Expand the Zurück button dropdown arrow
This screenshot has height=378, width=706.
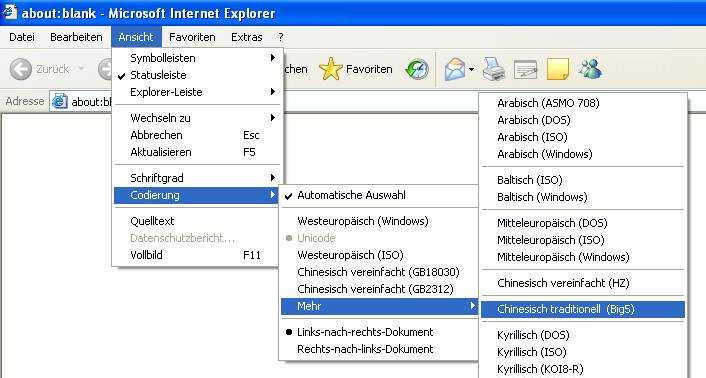pyautogui.click(x=81, y=69)
